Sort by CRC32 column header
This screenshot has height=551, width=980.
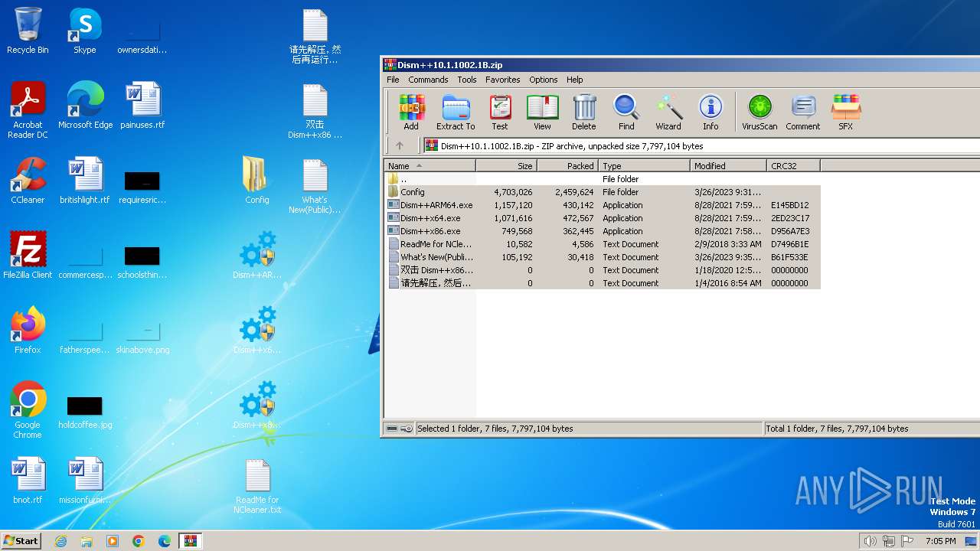pyautogui.click(x=793, y=165)
